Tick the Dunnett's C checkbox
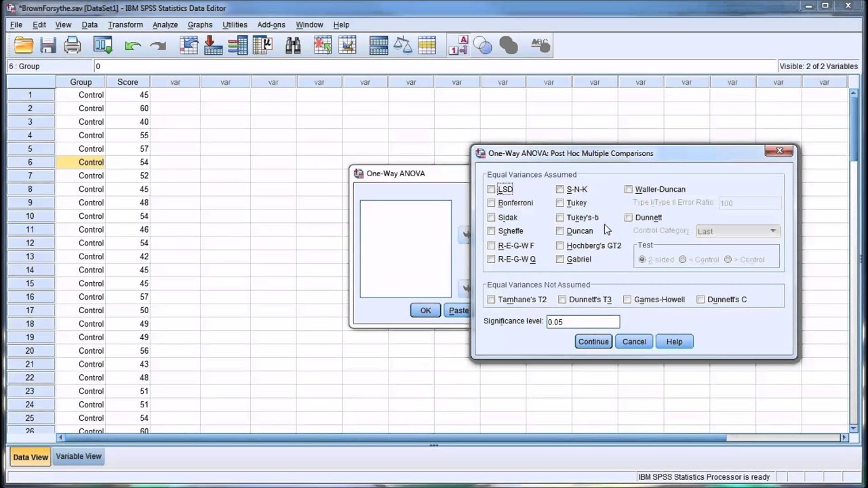 point(701,300)
